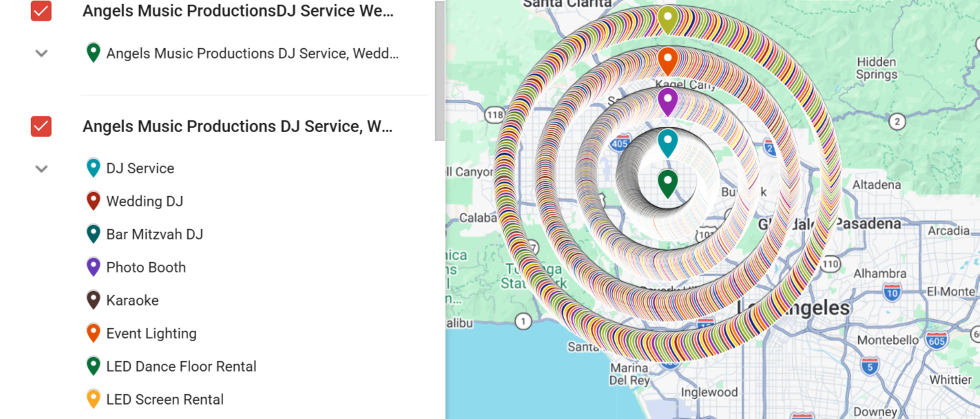Image resolution: width=980 pixels, height=419 pixels.
Task: Click the Route 1 shield near Malibu
Action: [523, 321]
